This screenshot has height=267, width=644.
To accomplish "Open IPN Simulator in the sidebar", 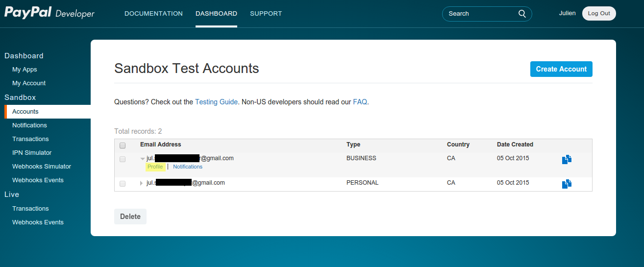I will (32, 153).
